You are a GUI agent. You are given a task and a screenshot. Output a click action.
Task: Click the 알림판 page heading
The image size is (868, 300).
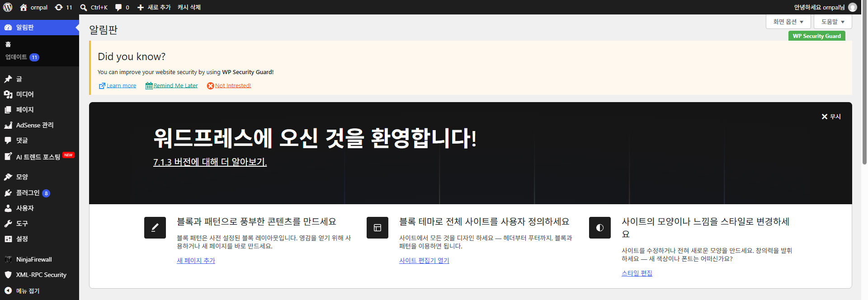103,30
